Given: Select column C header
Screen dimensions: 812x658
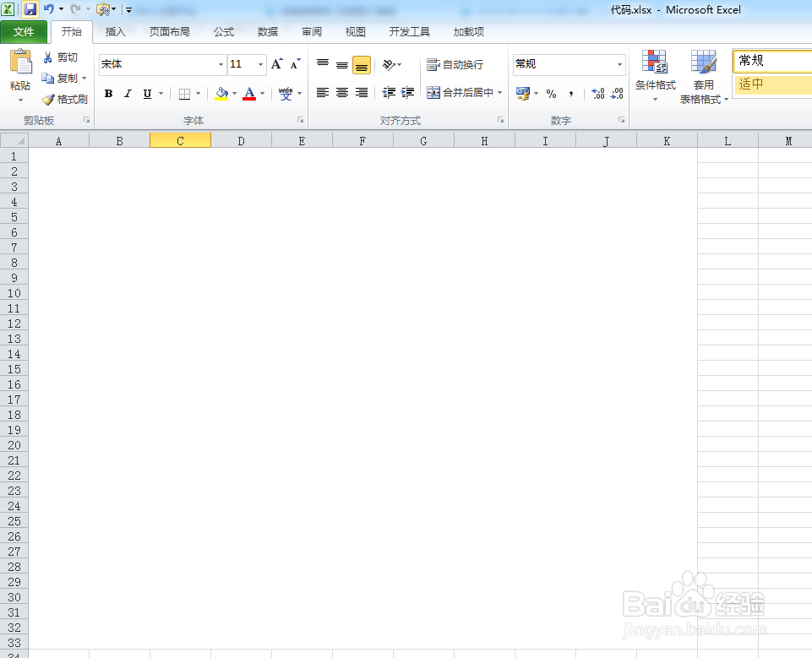Looking at the screenshot, I should tap(180, 141).
